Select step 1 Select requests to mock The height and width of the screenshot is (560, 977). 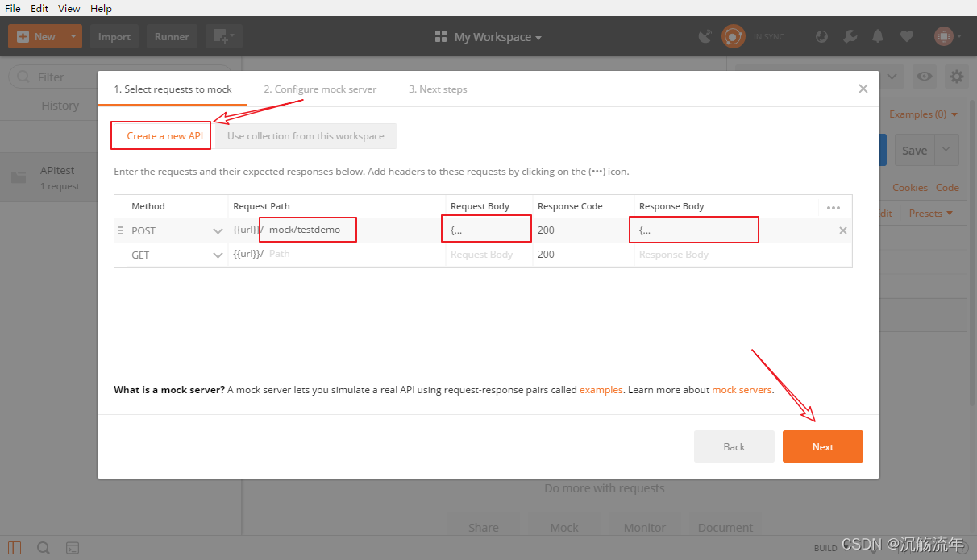[x=173, y=89]
